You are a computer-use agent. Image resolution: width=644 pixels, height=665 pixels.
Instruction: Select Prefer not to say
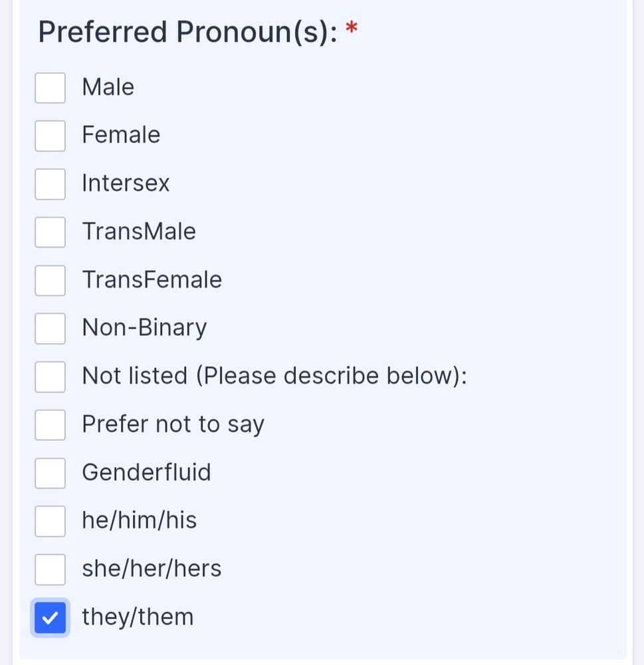tap(50, 425)
